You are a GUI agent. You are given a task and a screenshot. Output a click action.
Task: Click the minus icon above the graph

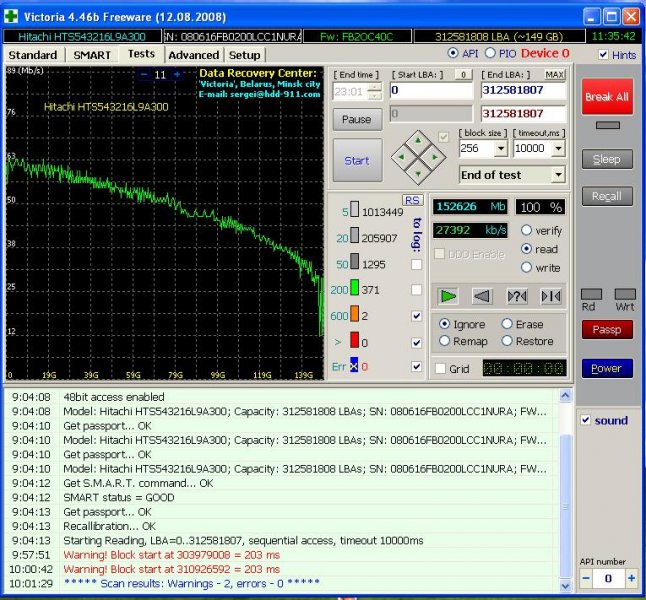(x=144, y=75)
